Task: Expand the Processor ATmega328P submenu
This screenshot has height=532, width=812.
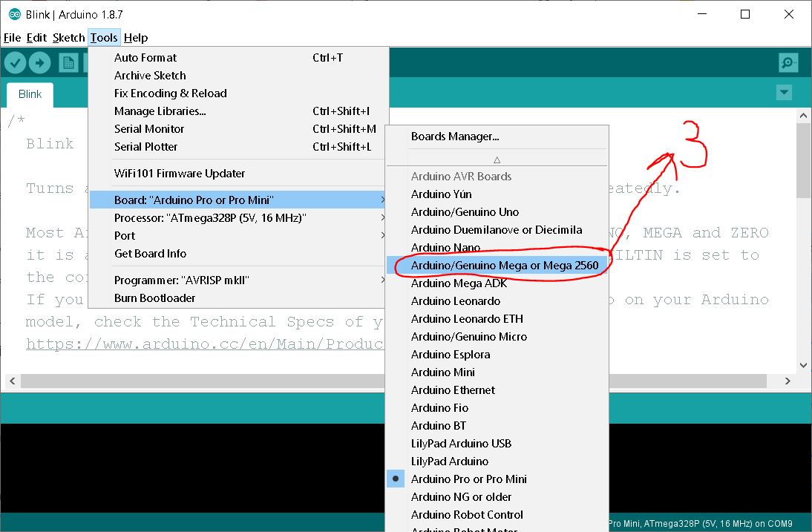Action: (x=238, y=218)
